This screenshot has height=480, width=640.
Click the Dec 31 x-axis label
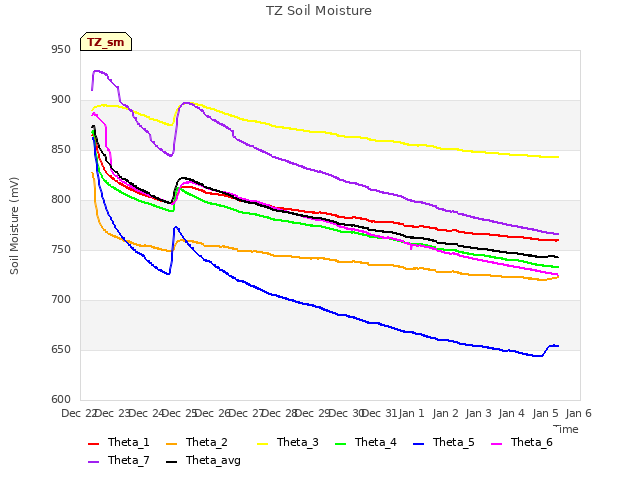378,413
